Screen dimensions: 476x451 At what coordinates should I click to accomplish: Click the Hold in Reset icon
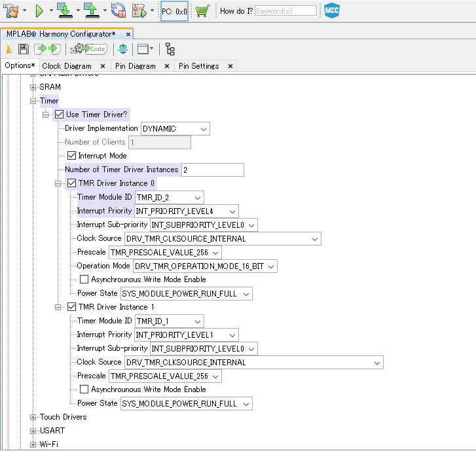(x=119, y=11)
